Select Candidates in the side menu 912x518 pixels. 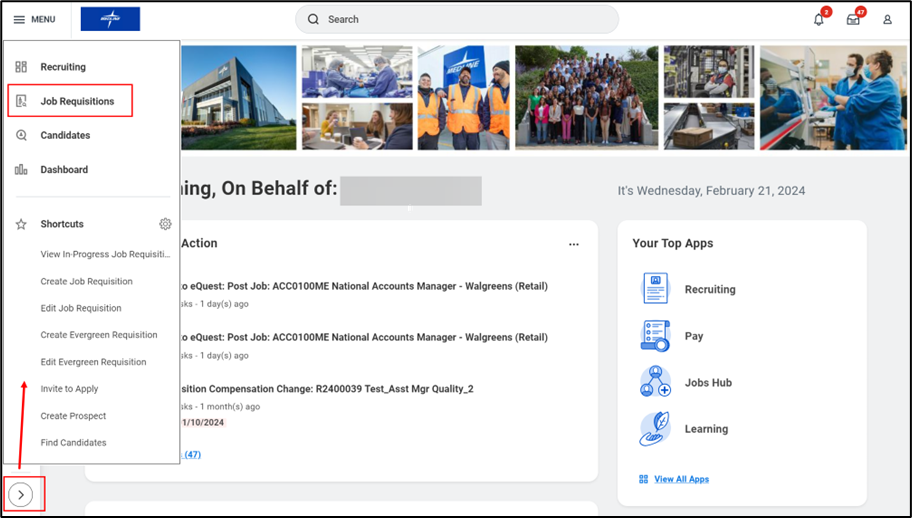tap(65, 135)
